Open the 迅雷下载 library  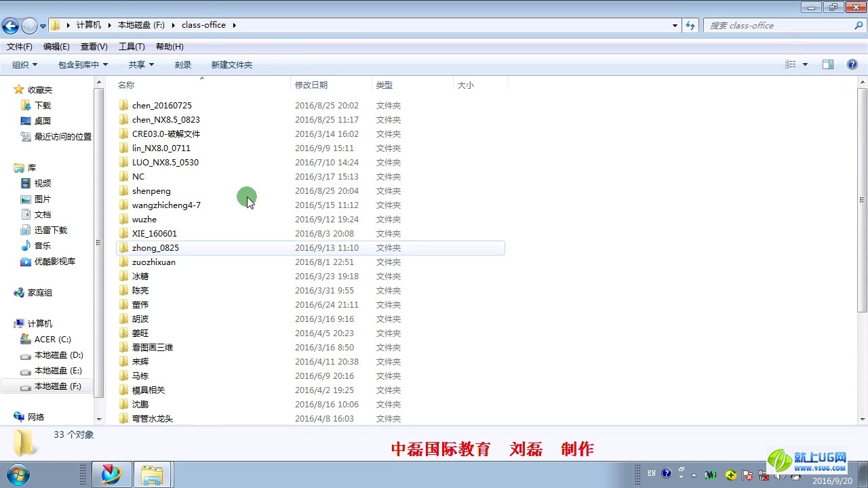(51, 230)
